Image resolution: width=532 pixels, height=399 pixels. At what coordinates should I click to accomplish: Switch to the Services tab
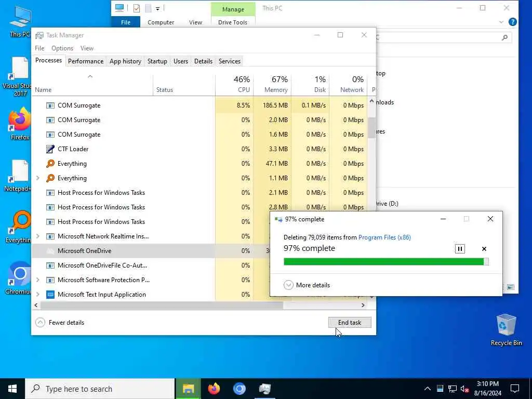point(229,61)
